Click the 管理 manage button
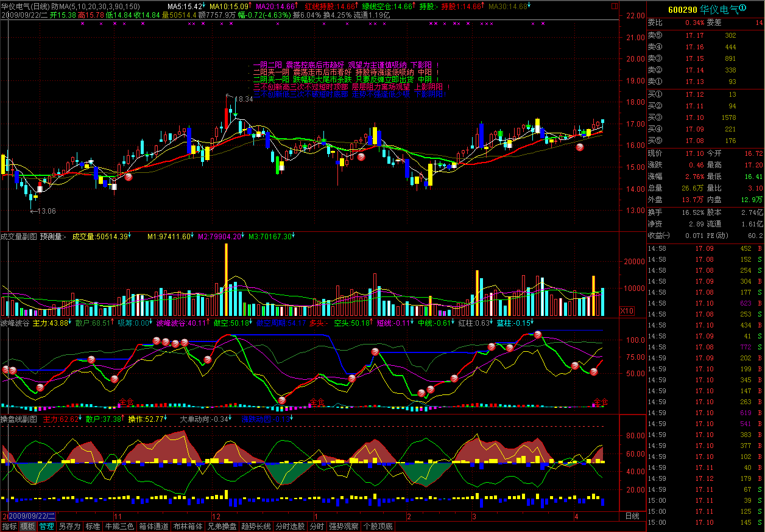Screen dimensions: 765x532 coord(46,527)
